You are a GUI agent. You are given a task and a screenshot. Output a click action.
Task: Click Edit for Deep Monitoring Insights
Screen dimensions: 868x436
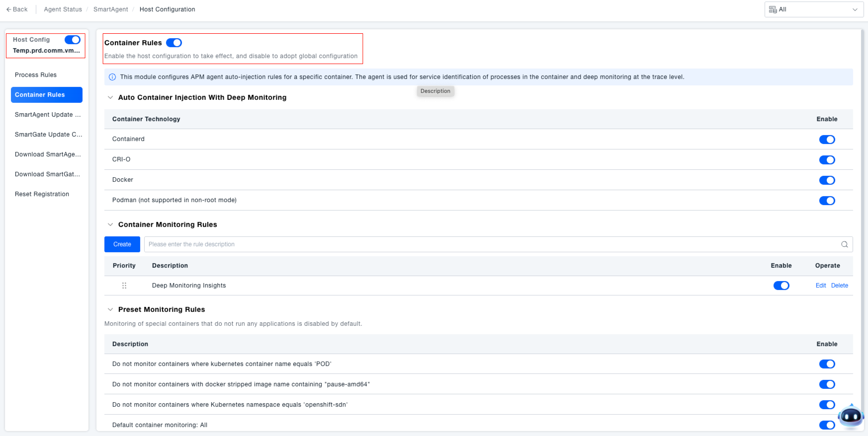820,286
